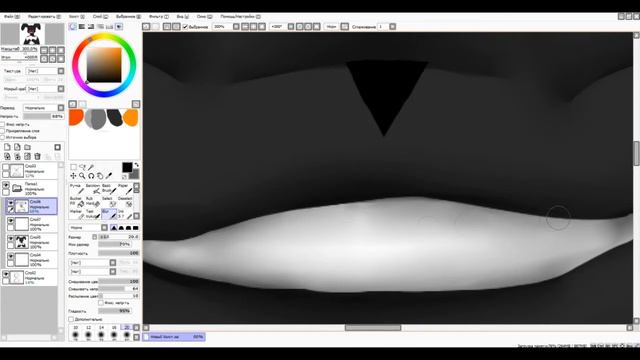Toggle the brush advanced settings checkbox

point(71,319)
